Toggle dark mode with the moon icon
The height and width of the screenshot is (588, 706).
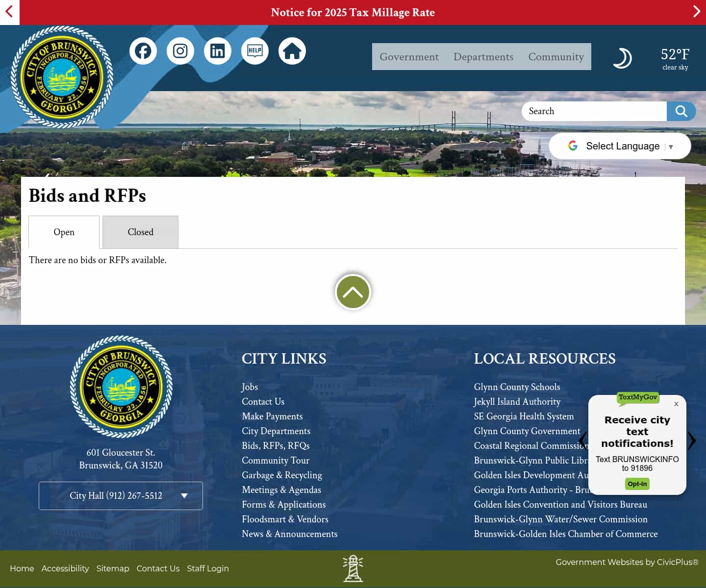tap(623, 57)
